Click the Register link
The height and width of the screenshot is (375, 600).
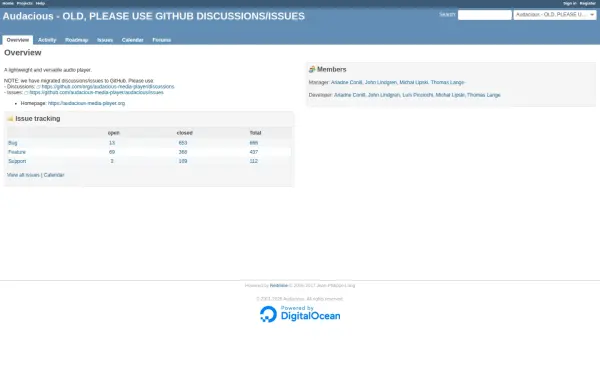tap(587, 3)
